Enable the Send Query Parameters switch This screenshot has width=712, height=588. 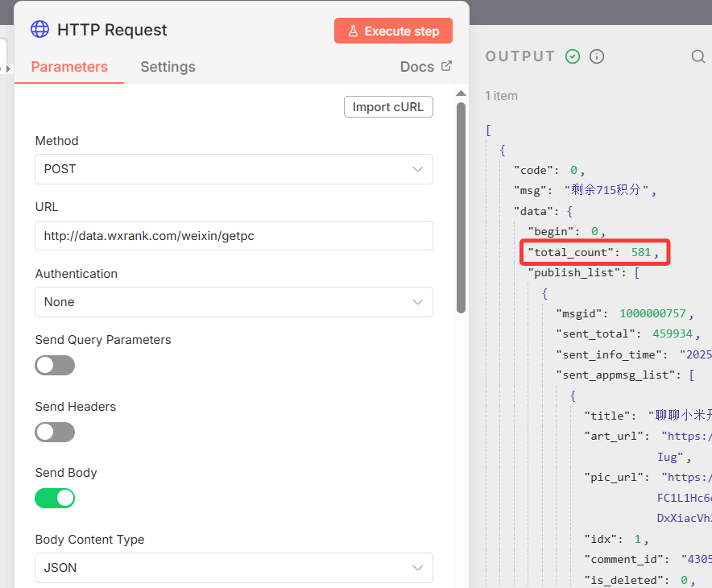55,366
